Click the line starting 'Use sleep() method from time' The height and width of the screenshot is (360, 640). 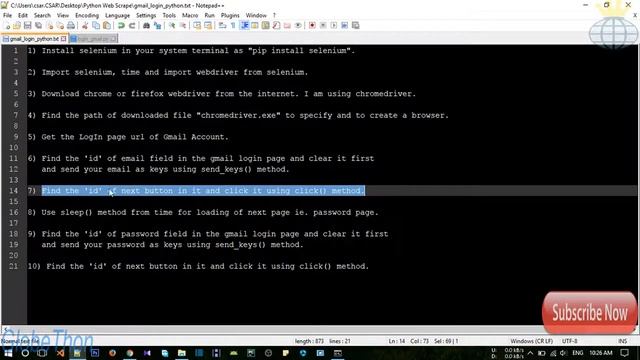tap(203, 212)
